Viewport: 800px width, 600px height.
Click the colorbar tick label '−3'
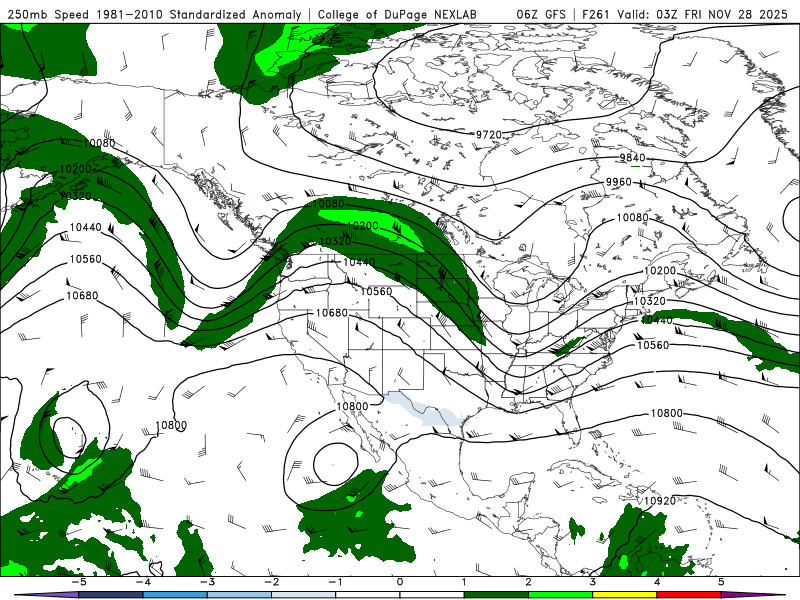click(207, 582)
